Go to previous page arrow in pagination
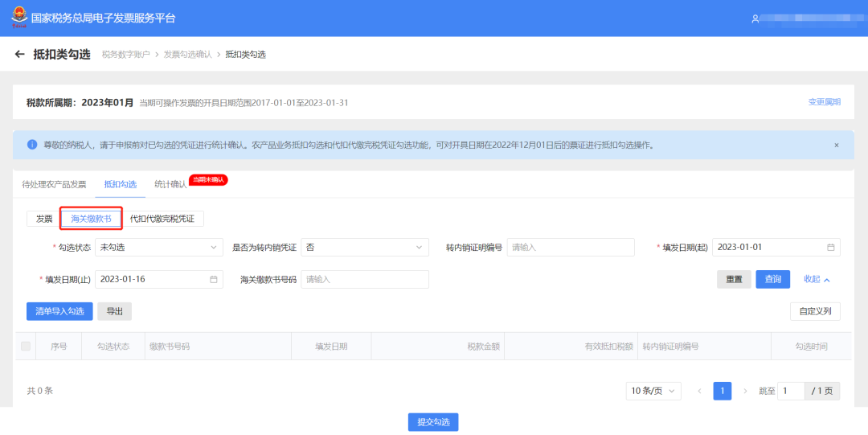Screen dimensions: 868x435 coord(699,392)
